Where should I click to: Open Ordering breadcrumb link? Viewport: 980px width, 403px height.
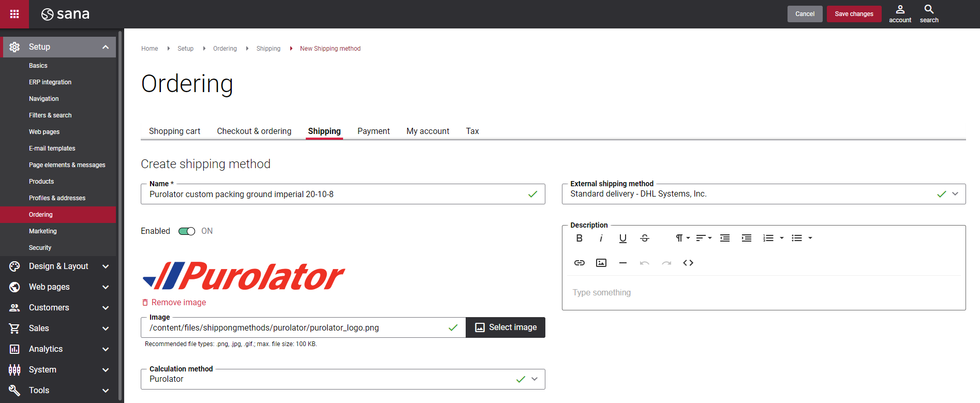225,49
